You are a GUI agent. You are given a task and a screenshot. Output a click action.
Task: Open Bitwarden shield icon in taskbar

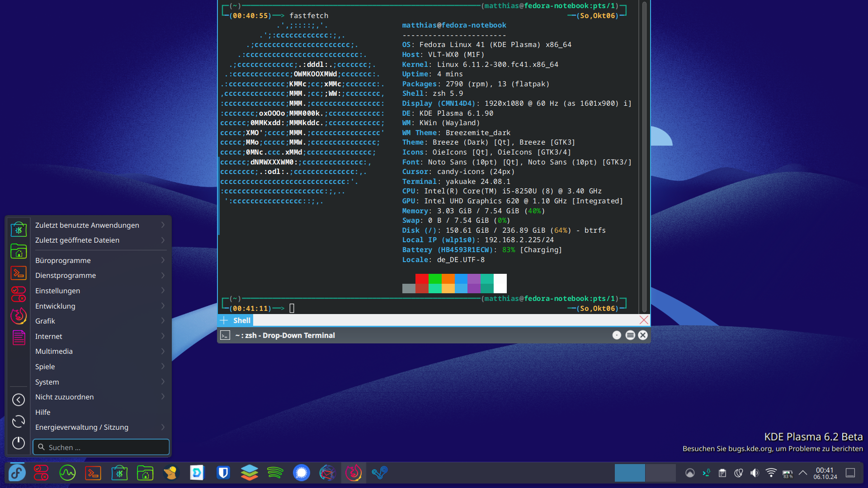coord(223,473)
